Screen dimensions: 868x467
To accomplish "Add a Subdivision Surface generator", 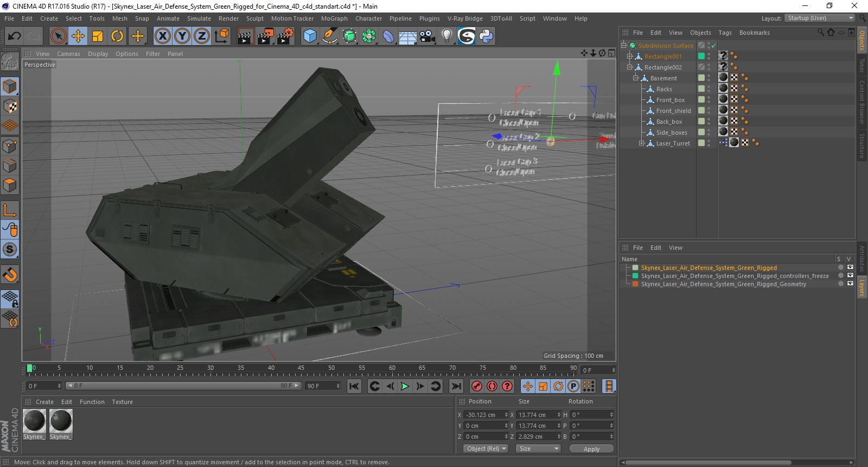I will (349, 36).
